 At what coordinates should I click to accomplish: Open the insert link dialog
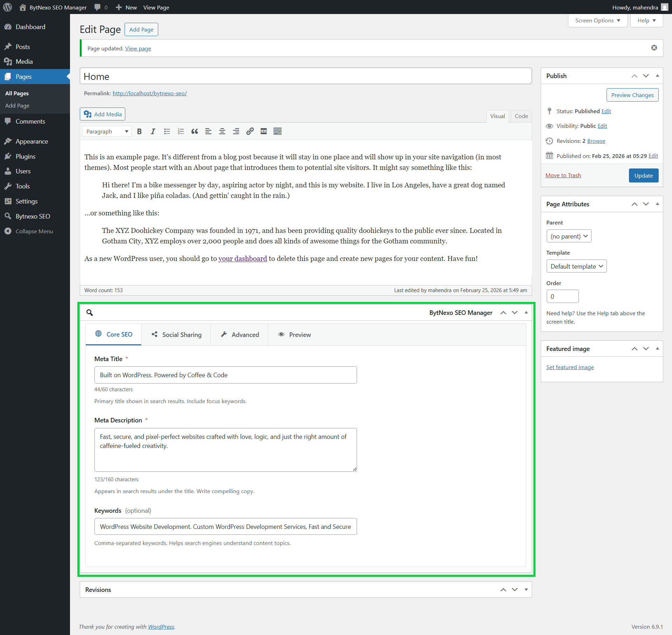click(x=250, y=131)
